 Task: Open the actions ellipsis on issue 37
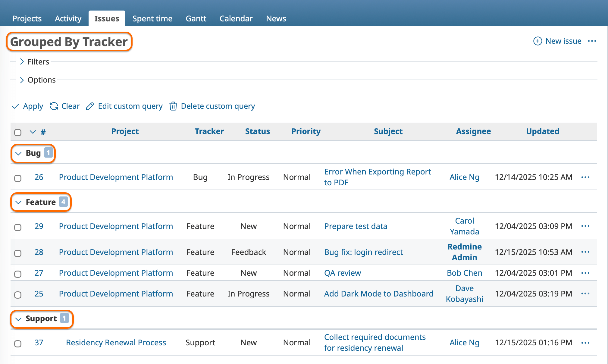tap(585, 343)
